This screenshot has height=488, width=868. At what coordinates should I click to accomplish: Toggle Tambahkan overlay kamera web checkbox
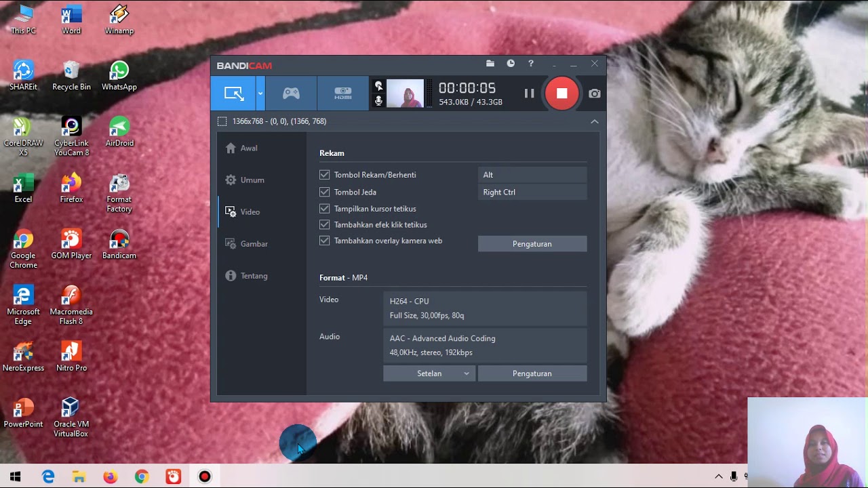(x=325, y=241)
